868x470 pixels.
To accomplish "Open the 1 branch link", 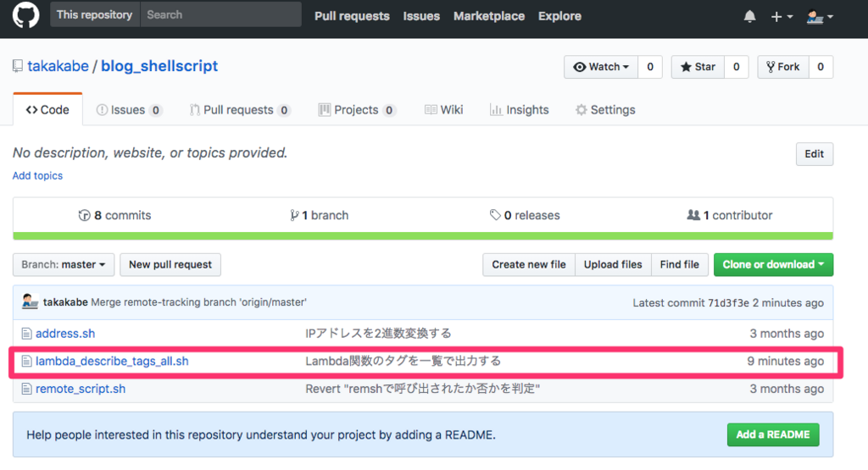I will [x=320, y=215].
